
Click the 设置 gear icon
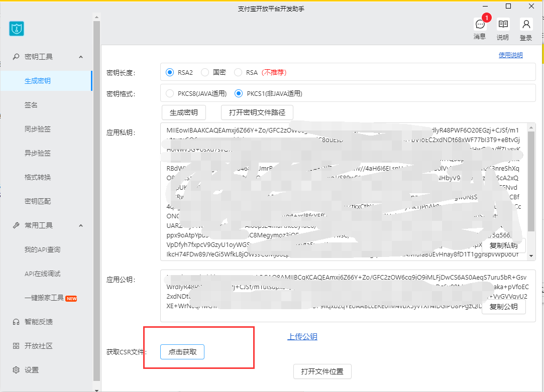pyautogui.click(x=16, y=370)
